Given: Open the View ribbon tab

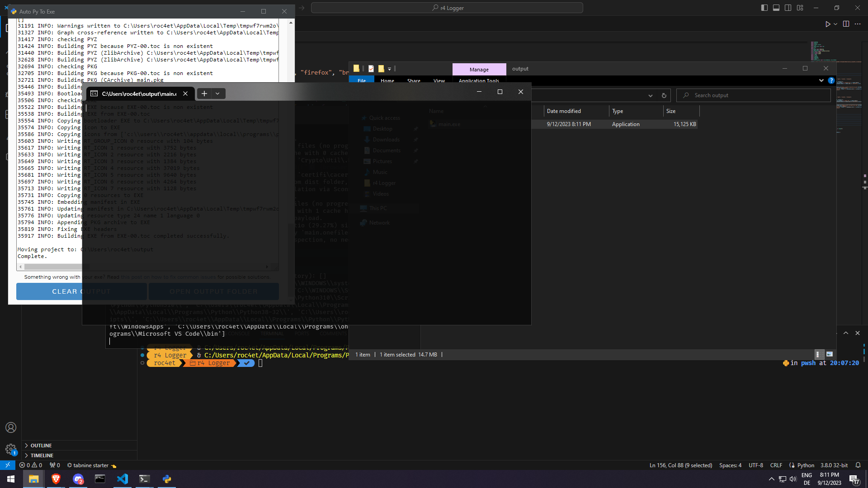Looking at the screenshot, I should click(x=439, y=81).
